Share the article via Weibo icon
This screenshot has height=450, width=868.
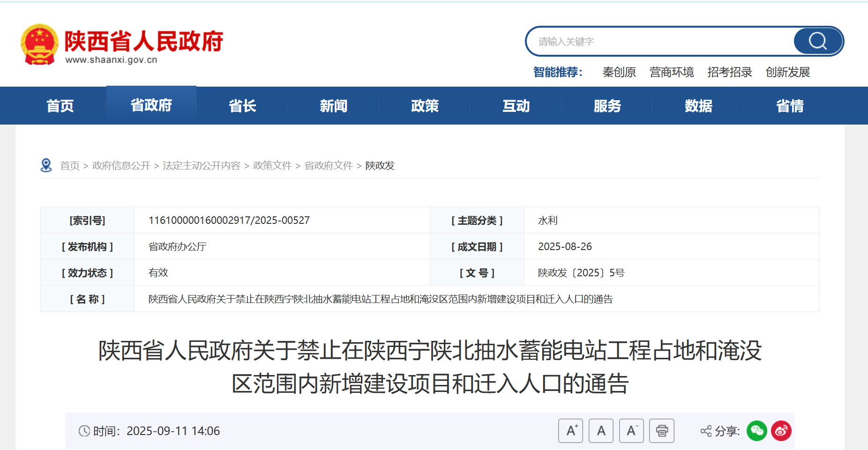click(781, 431)
